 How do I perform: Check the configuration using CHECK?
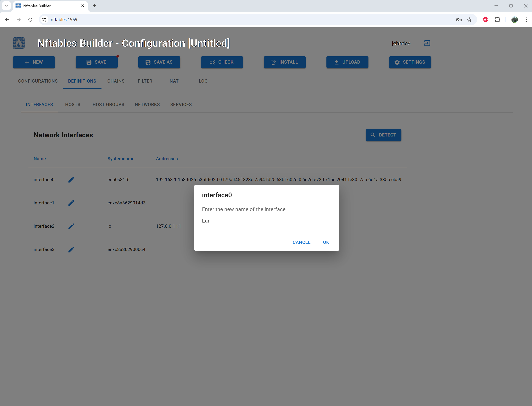222,62
